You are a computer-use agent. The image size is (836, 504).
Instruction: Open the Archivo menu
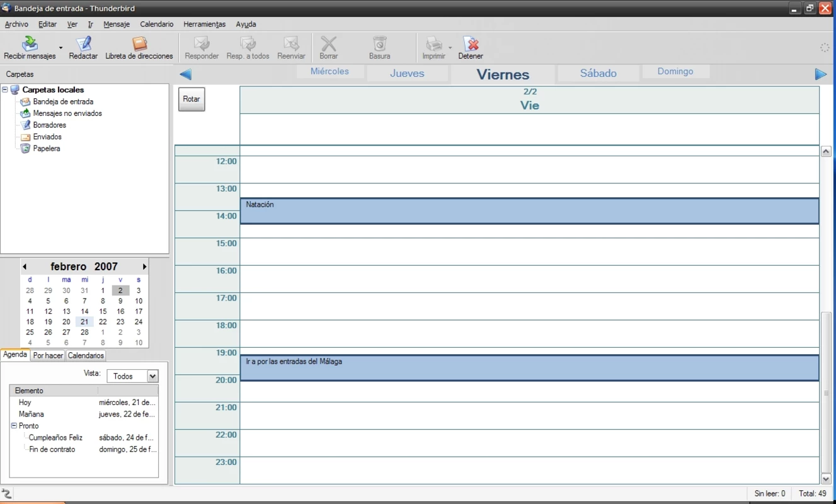[x=16, y=24]
